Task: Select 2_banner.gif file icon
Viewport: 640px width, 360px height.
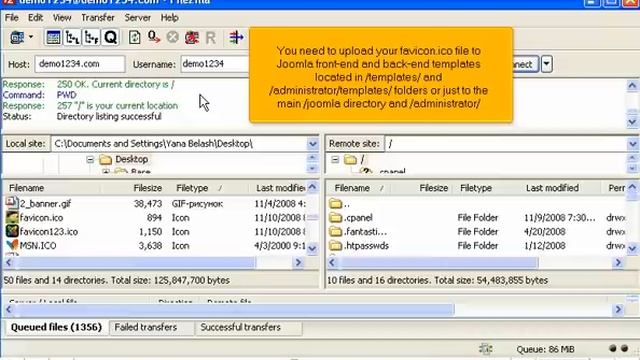Action: point(12,203)
